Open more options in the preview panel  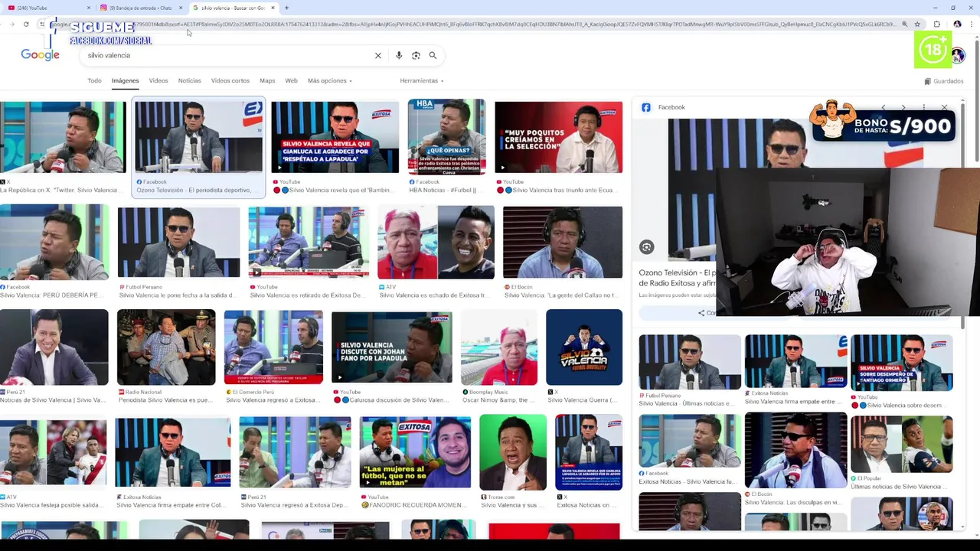tap(924, 107)
